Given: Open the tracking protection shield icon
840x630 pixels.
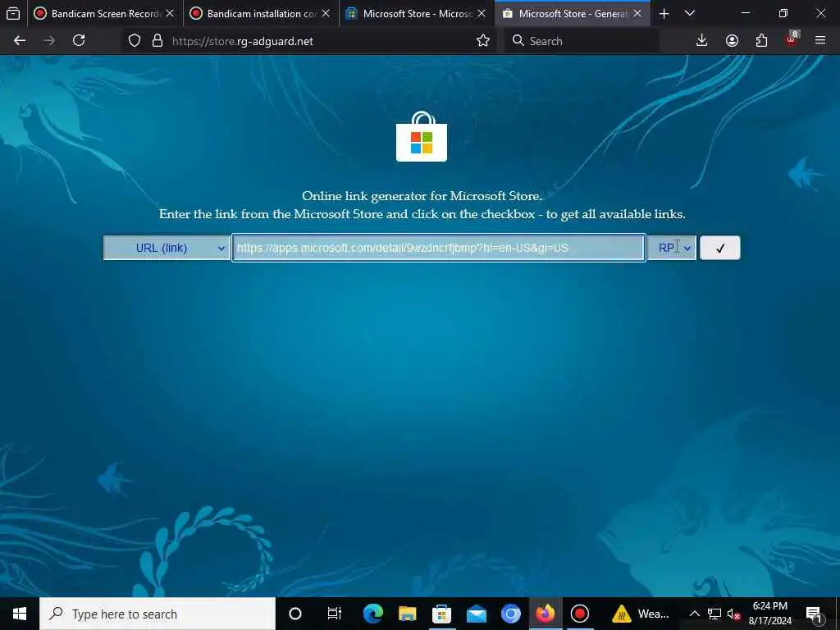Looking at the screenshot, I should click(135, 41).
